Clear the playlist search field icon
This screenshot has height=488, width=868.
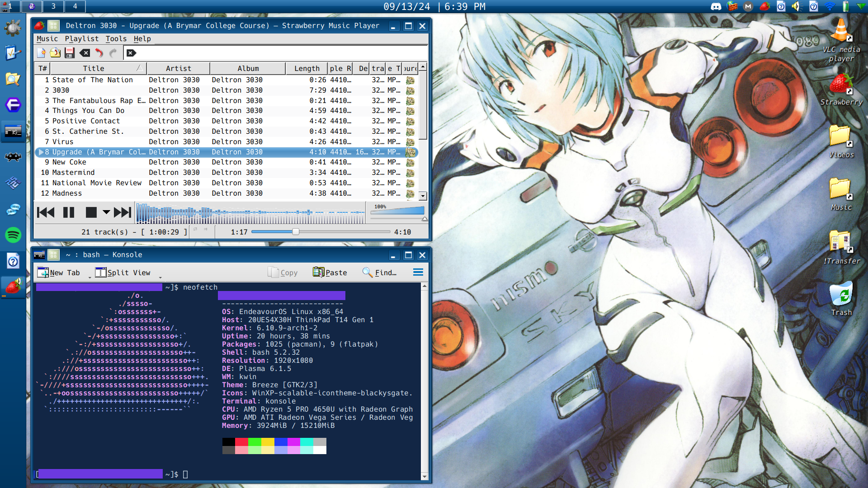131,53
